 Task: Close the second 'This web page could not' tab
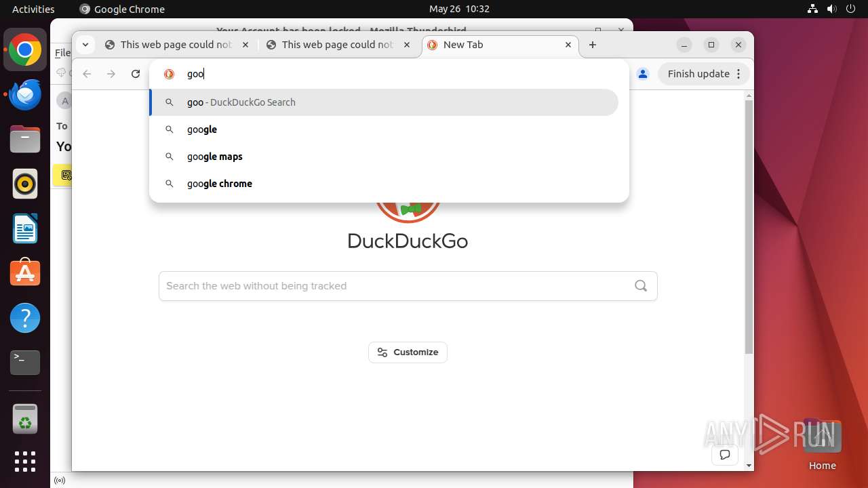click(407, 45)
